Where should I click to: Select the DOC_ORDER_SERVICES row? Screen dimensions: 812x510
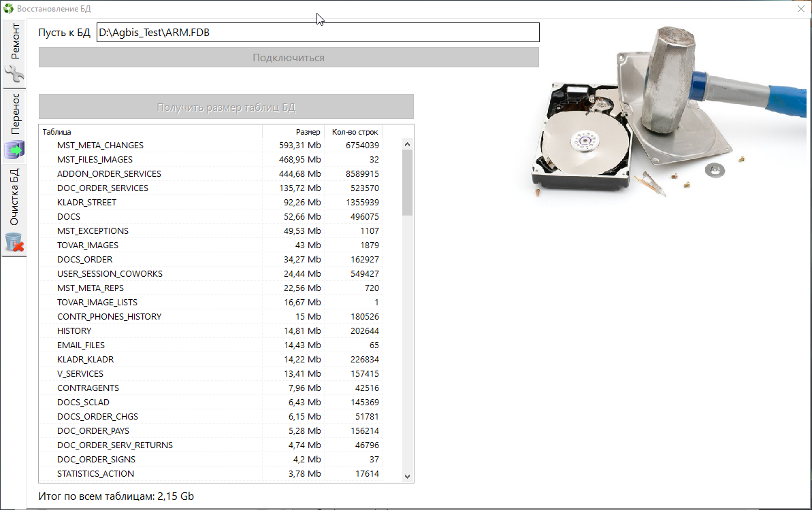pyautogui.click(x=210, y=188)
